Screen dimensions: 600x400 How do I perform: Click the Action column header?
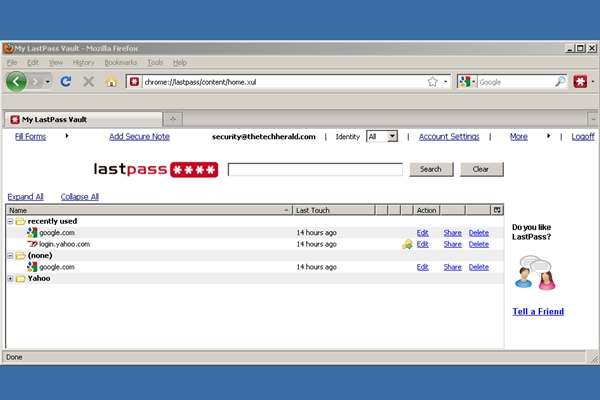427,210
